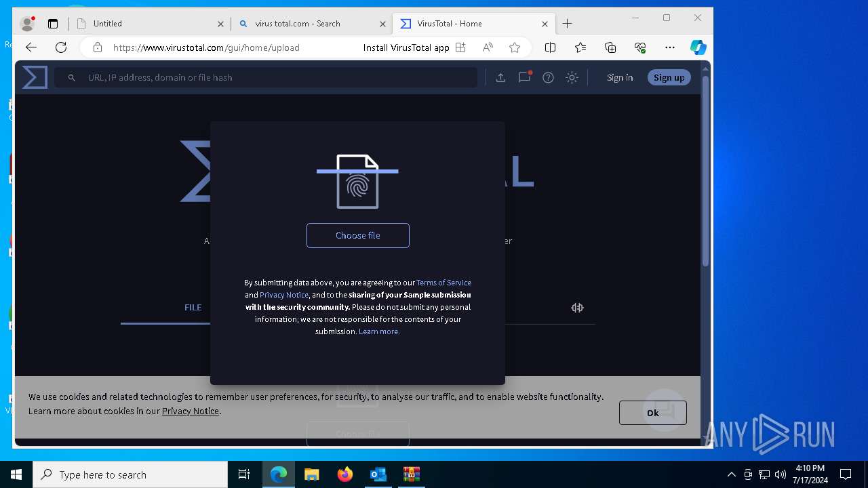Open the browser profile icon
Viewport: 868px width, 488px height.
tap(27, 24)
